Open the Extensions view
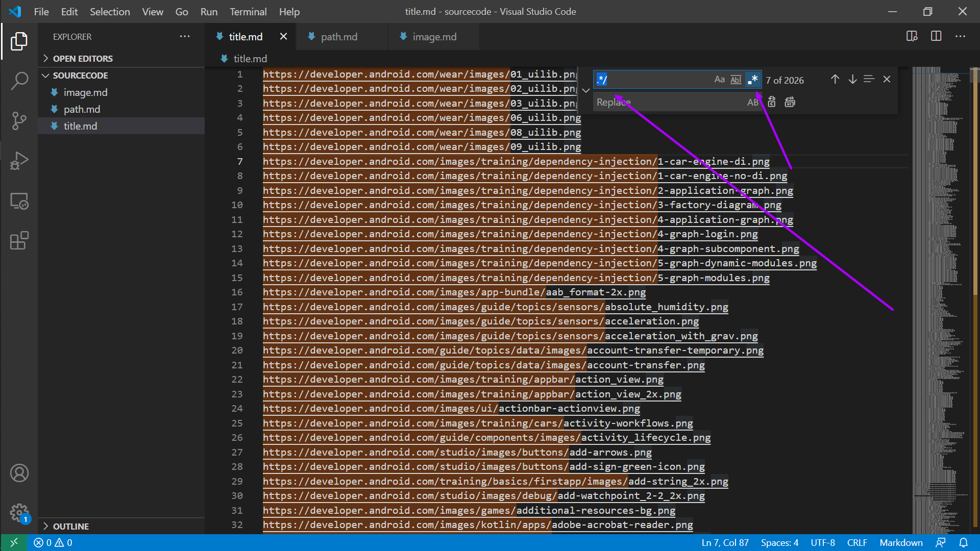This screenshot has height=551, width=980. (x=19, y=241)
